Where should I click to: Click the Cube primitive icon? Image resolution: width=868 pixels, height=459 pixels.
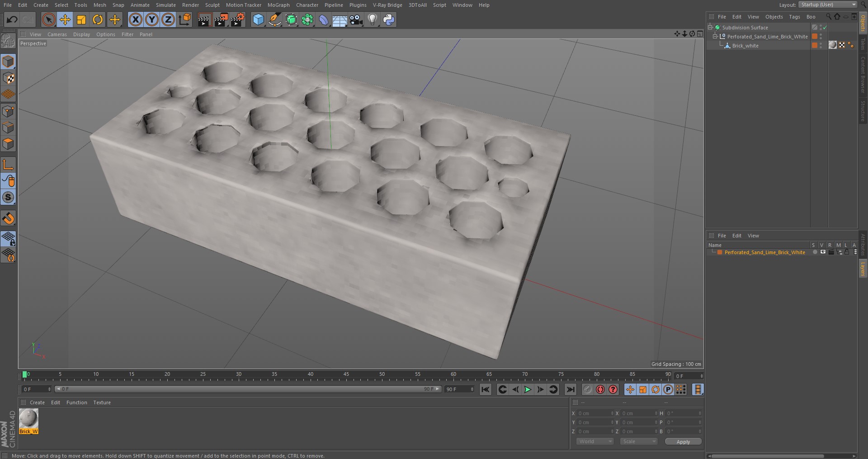pos(258,19)
